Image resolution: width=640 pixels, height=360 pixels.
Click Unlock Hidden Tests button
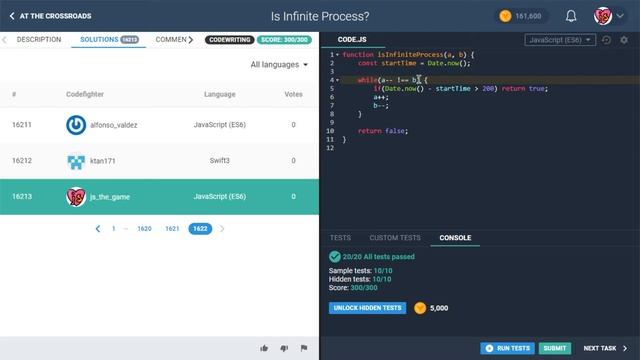coord(367,308)
